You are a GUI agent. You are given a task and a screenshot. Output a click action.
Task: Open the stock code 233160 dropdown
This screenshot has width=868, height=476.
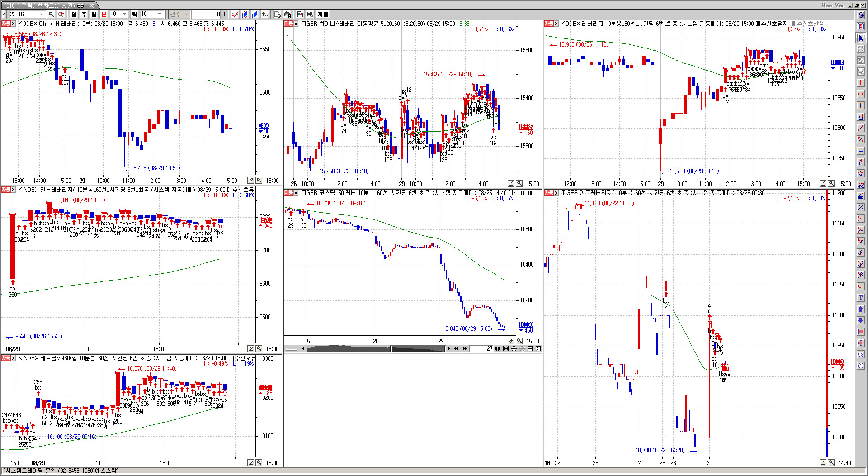coord(41,14)
